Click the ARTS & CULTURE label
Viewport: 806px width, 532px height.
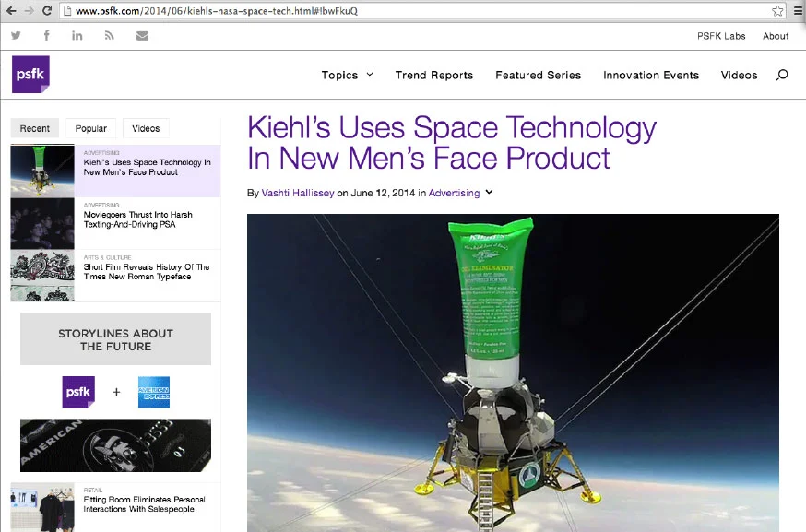coord(107,257)
